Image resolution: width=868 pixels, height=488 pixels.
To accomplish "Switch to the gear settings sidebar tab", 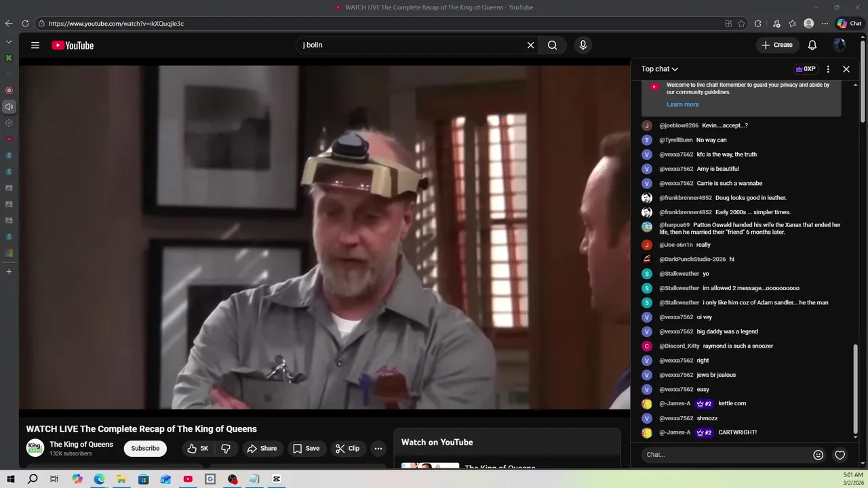I will coord(9,123).
